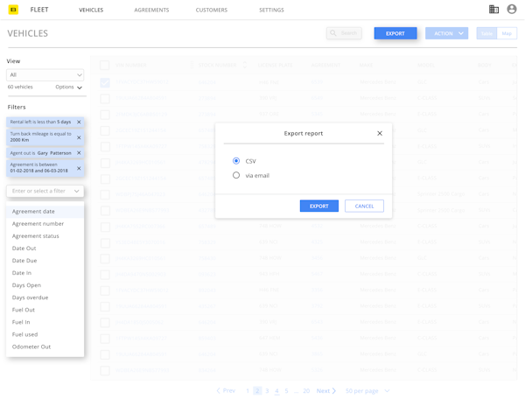Switch to the Table view tab
Viewport: 525px width, 420px height.
486,33
